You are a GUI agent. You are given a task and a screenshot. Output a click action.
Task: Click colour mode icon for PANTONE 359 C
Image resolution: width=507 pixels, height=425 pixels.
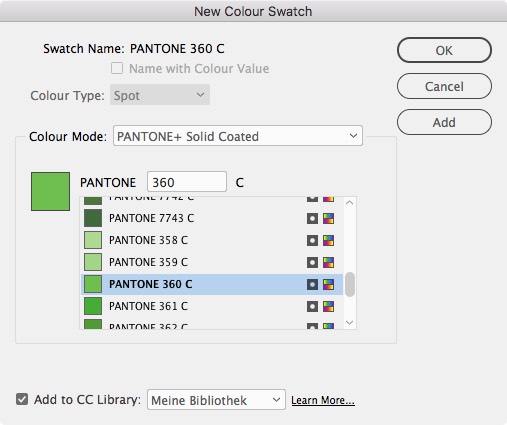(x=328, y=262)
